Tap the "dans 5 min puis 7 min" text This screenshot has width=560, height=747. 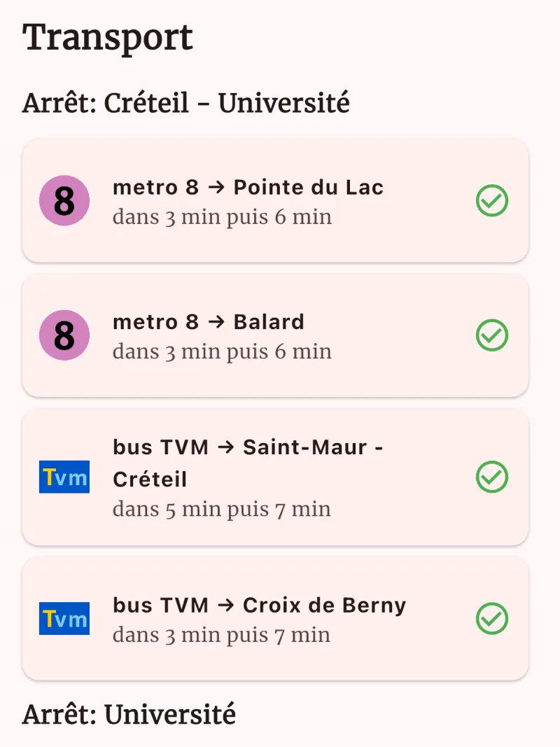point(222,510)
